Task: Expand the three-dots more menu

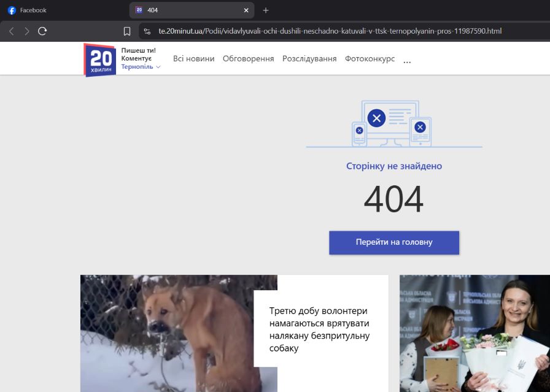Action: click(x=407, y=60)
